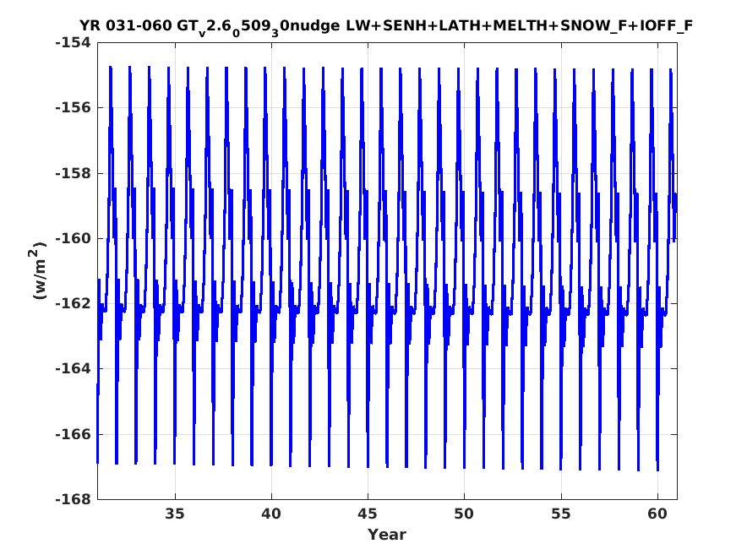The width and height of the screenshot is (747, 560).
Task: Click the x-axis tick label '50'
Action: point(464,514)
